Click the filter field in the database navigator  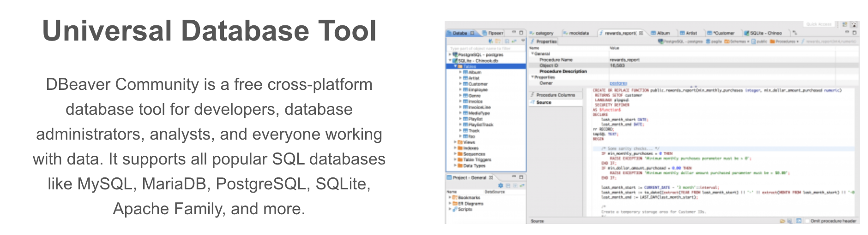[485, 48]
